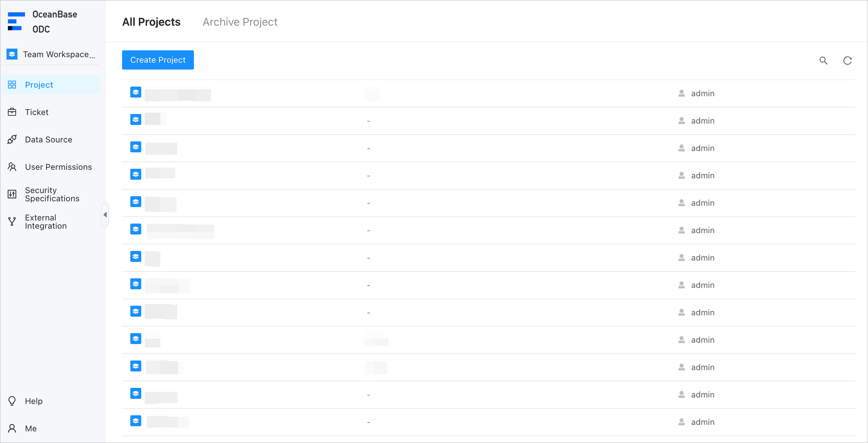Image resolution: width=868 pixels, height=443 pixels.
Task: Open the last visible project row
Action: [x=167, y=422]
